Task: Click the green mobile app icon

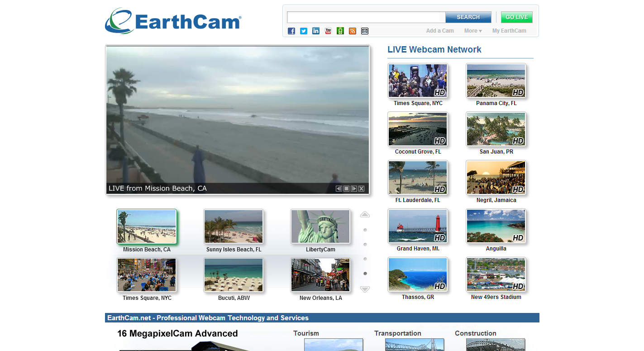Action: click(340, 31)
